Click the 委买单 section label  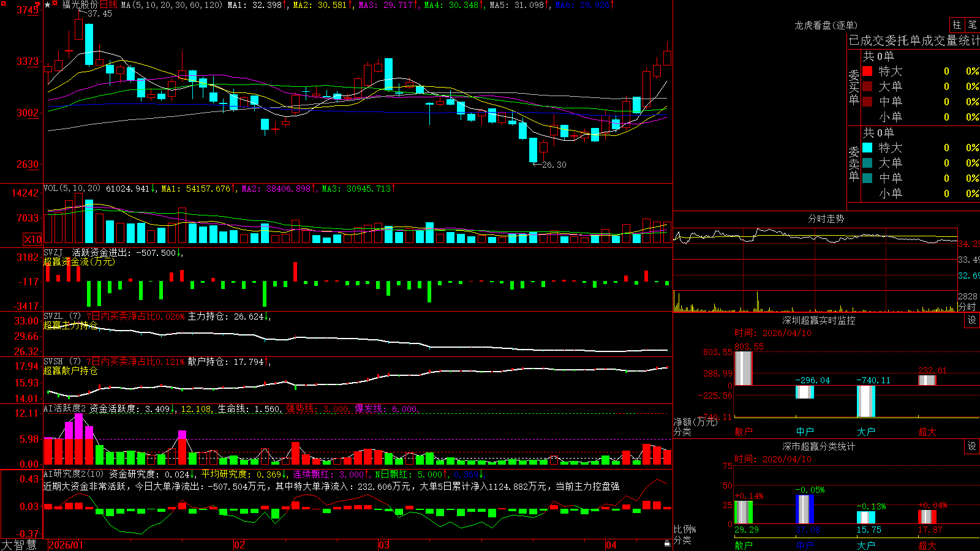pos(854,87)
